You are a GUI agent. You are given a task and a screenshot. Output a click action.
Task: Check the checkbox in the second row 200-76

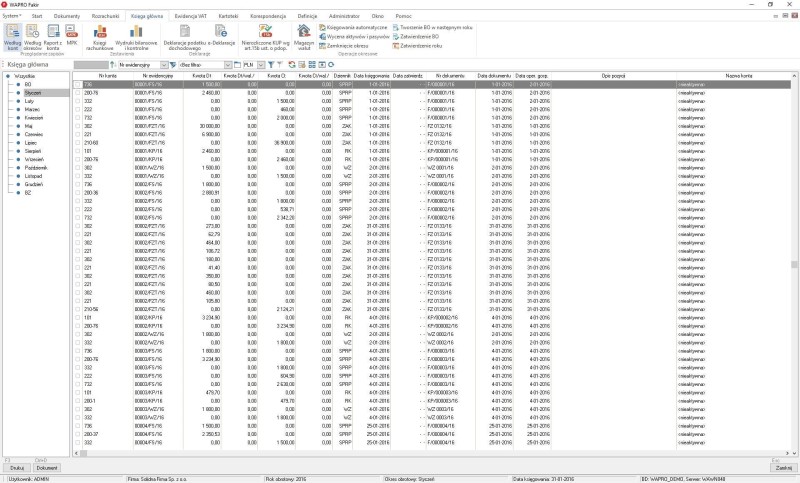pos(77,92)
